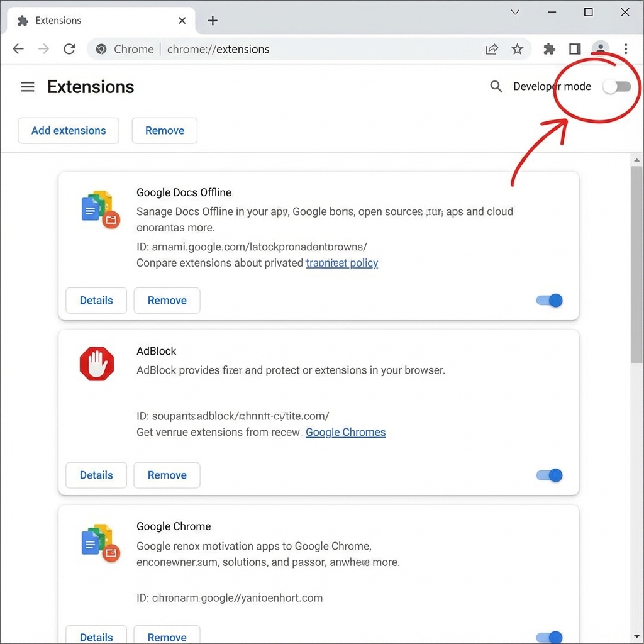Viewport: 644px width, 644px height.
Task: Open the three-dot Chrome menu
Action: click(x=626, y=48)
